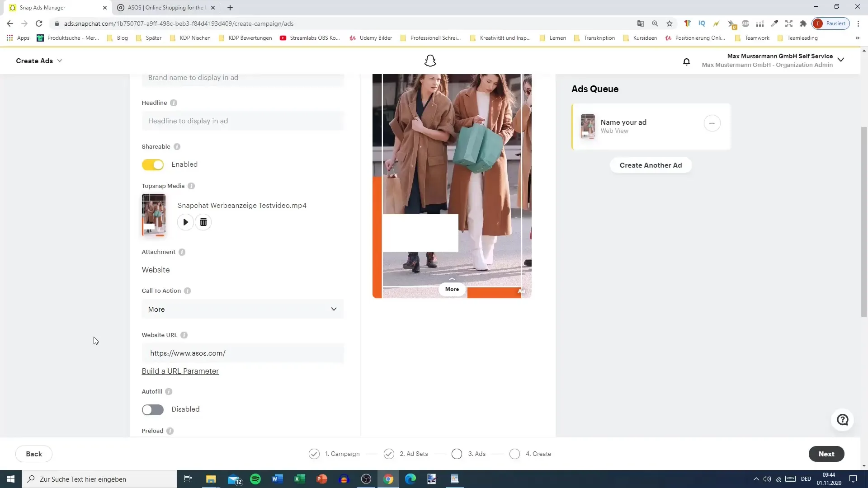The height and width of the screenshot is (488, 868).
Task: Click the Snapchat ghost logo
Action: click(x=430, y=61)
